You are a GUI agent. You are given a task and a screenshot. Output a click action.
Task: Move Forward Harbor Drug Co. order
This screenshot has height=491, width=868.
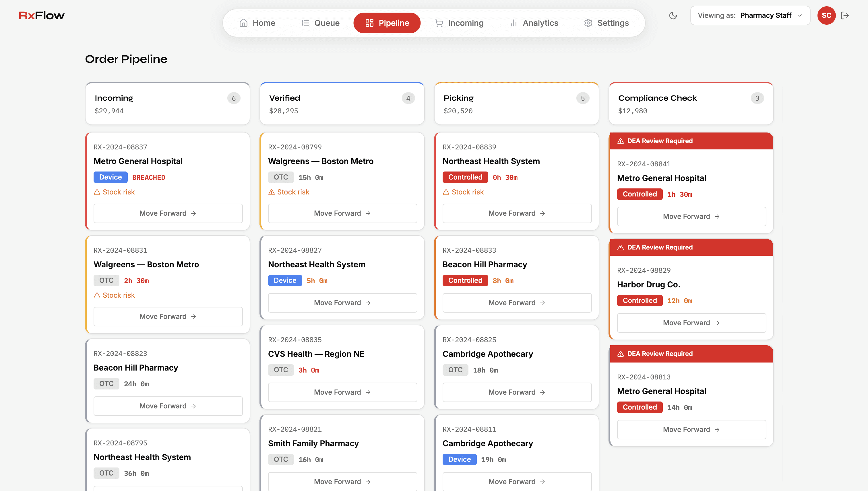pos(691,323)
